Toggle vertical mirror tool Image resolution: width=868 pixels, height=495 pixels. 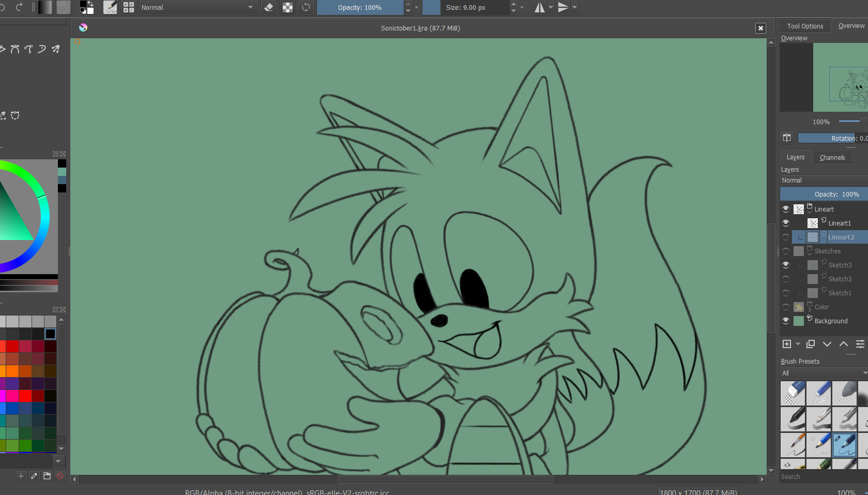563,7
